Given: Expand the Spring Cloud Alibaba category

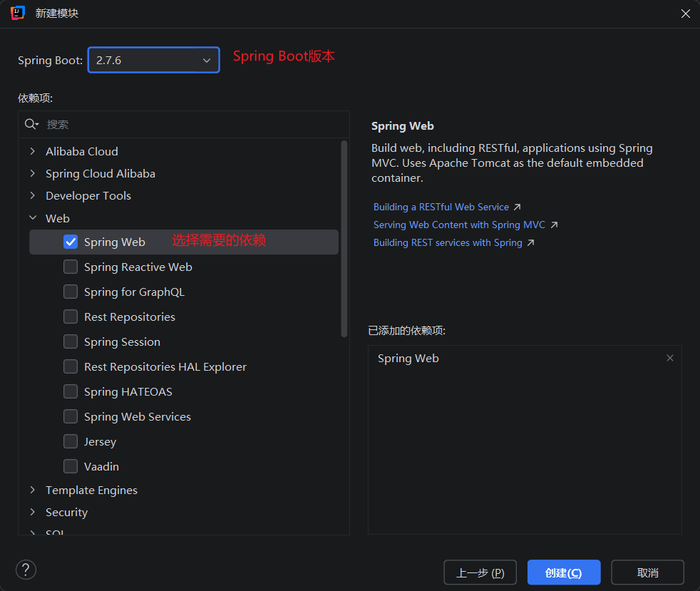Looking at the screenshot, I should click(33, 173).
